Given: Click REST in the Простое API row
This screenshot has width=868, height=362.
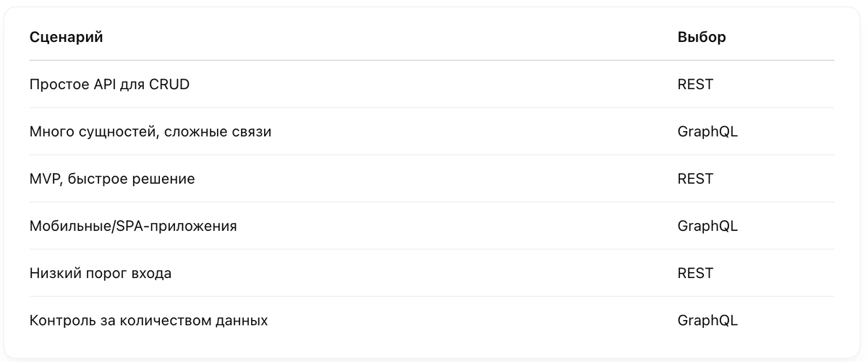Looking at the screenshot, I should (x=695, y=85).
